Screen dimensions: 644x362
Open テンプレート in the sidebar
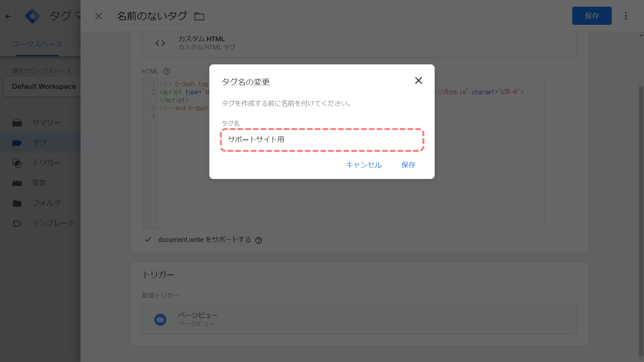[x=40, y=223]
